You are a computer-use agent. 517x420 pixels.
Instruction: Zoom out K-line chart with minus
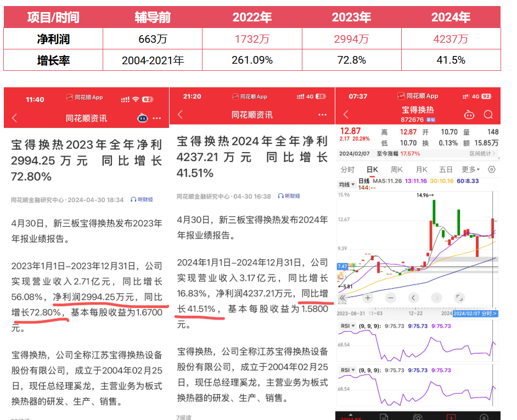tap(391, 298)
